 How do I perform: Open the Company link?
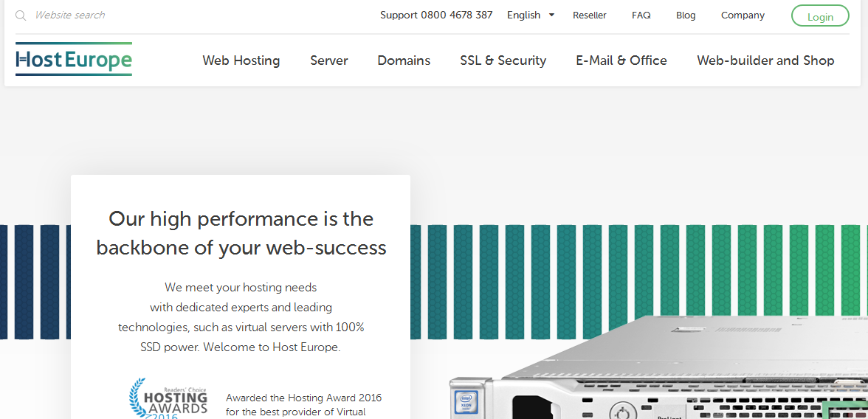743,15
